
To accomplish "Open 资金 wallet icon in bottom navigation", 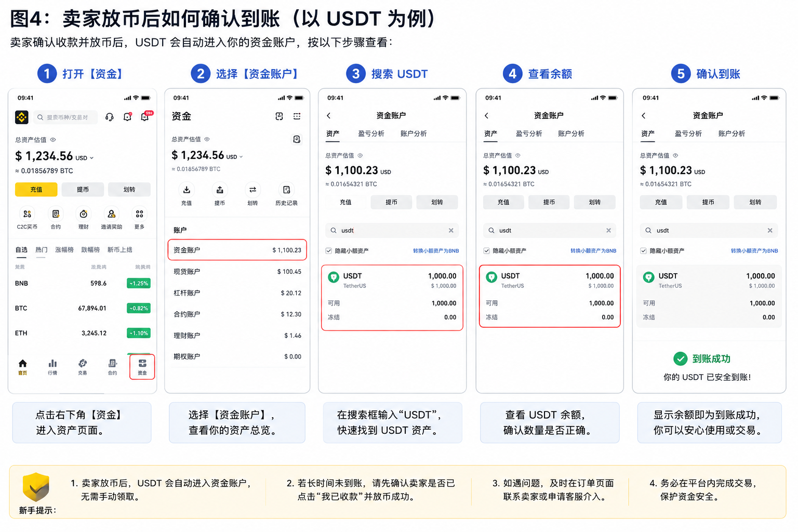I will [x=142, y=363].
